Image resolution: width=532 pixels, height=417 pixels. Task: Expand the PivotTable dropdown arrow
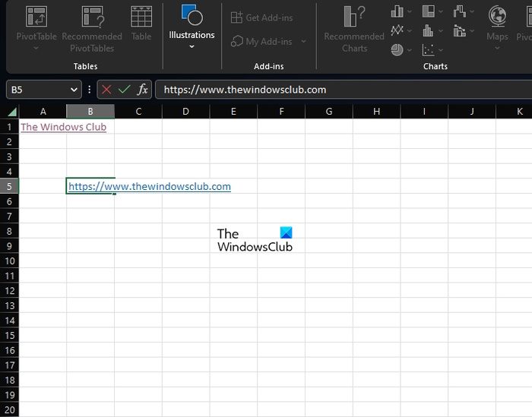[x=36, y=48]
